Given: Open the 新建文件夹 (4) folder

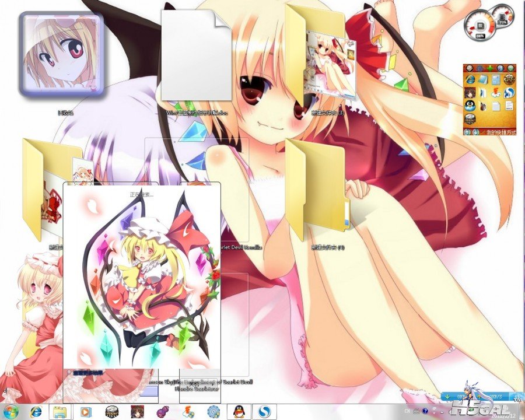Looking at the screenshot, I should coord(318,190).
